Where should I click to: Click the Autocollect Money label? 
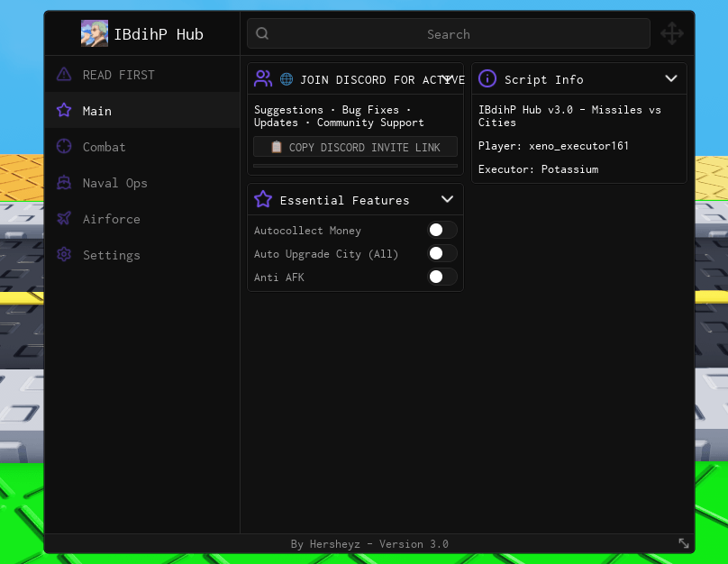click(x=307, y=231)
